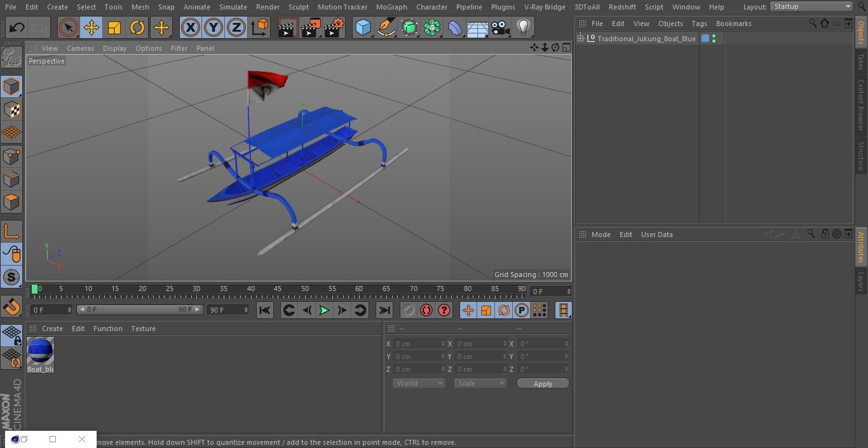Enable Model mode in left palette
This screenshot has width=868, height=448.
[11, 86]
